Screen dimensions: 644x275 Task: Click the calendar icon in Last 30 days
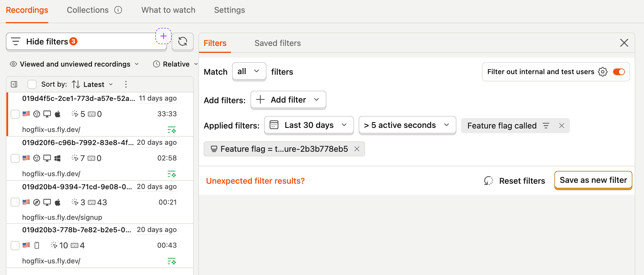click(274, 125)
